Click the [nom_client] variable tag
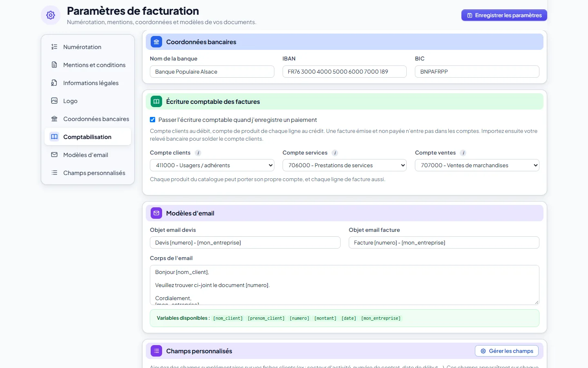Image resolution: width=588 pixels, height=368 pixels. (228, 318)
